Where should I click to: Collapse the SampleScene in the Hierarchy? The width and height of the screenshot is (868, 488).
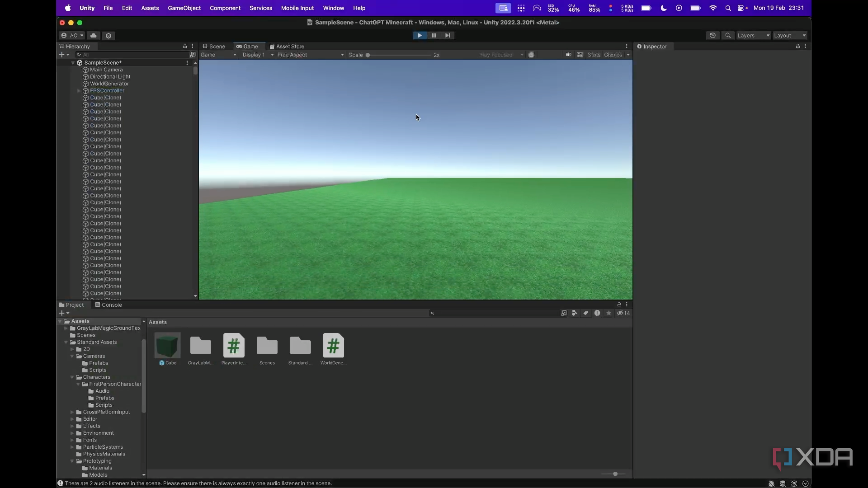click(73, 63)
